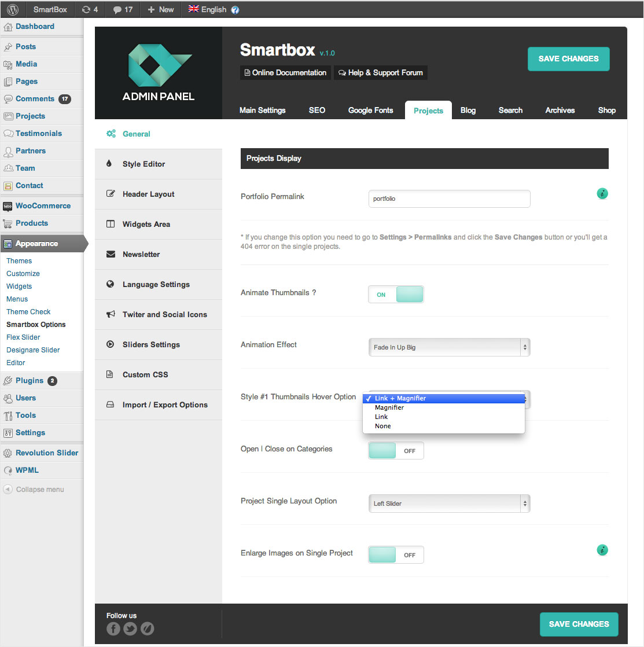Choose Magnifier from the open hover option list
This screenshot has height=647, width=644.
point(389,407)
